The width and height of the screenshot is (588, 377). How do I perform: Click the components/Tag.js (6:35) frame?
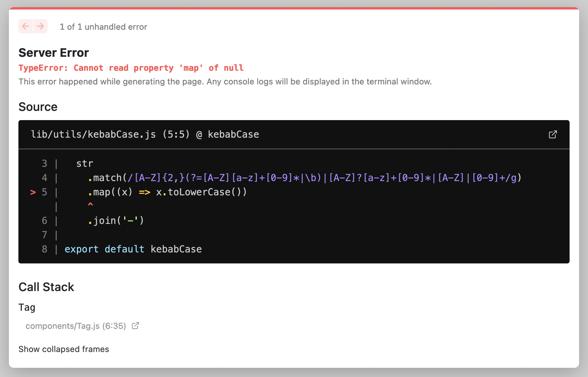[75, 326]
